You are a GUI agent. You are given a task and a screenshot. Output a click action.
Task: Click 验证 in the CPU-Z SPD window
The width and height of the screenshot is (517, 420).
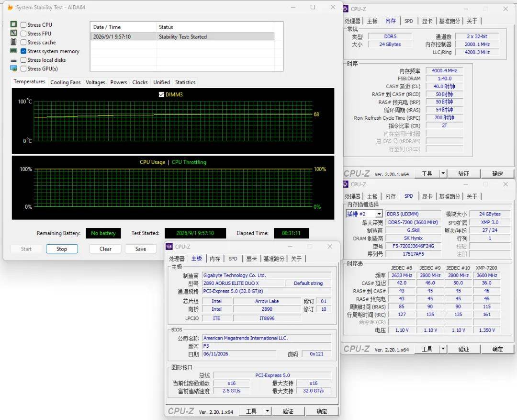[463, 349]
